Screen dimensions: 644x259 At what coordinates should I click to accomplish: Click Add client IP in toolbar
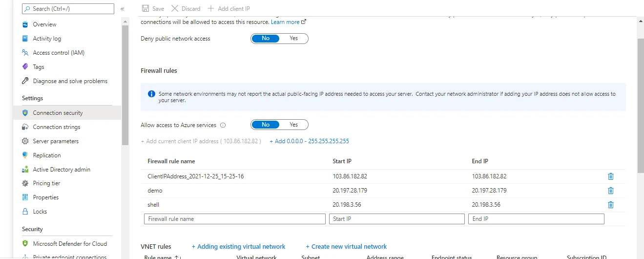pos(229,9)
